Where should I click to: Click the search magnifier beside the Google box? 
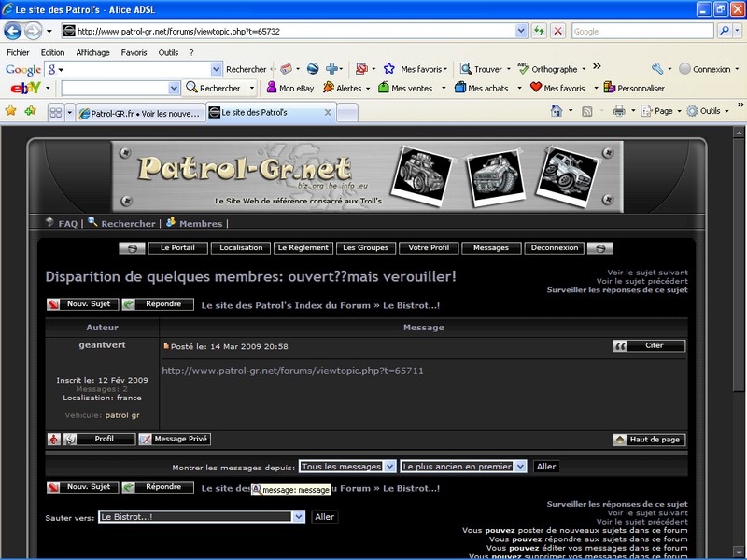pyautogui.click(x=725, y=32)
